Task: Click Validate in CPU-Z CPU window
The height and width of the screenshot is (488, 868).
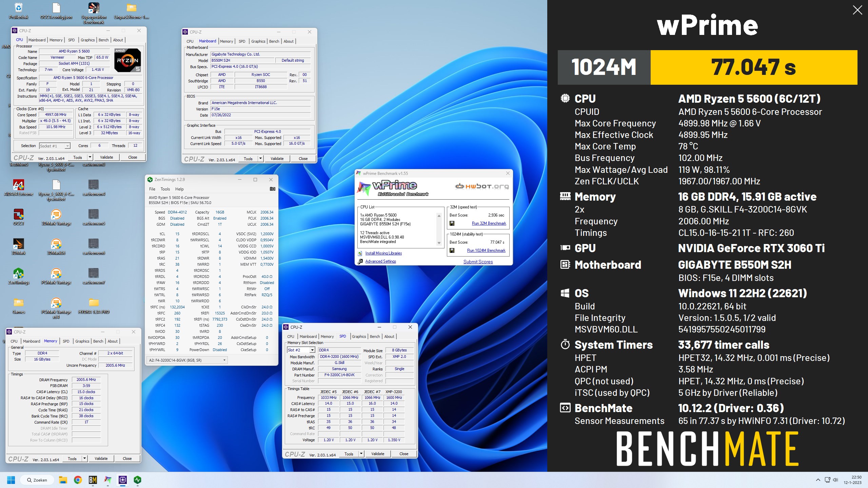Action: [x=106, y=157]
